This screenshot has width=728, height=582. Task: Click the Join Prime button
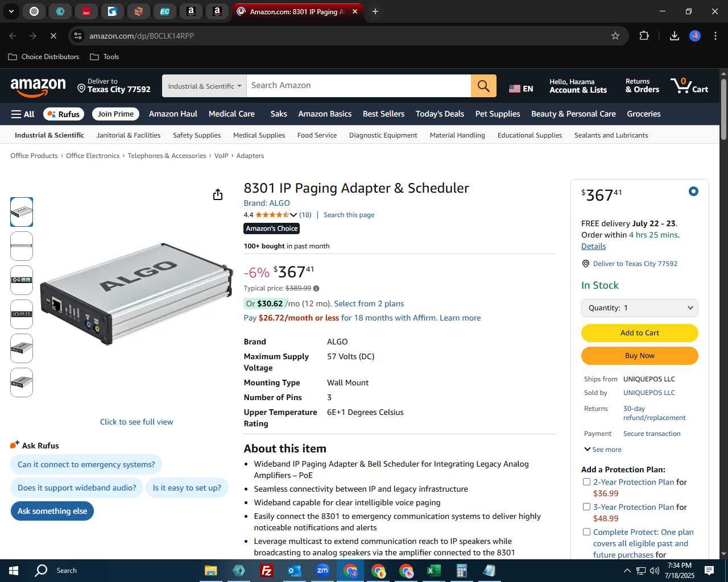click(115, 114)
